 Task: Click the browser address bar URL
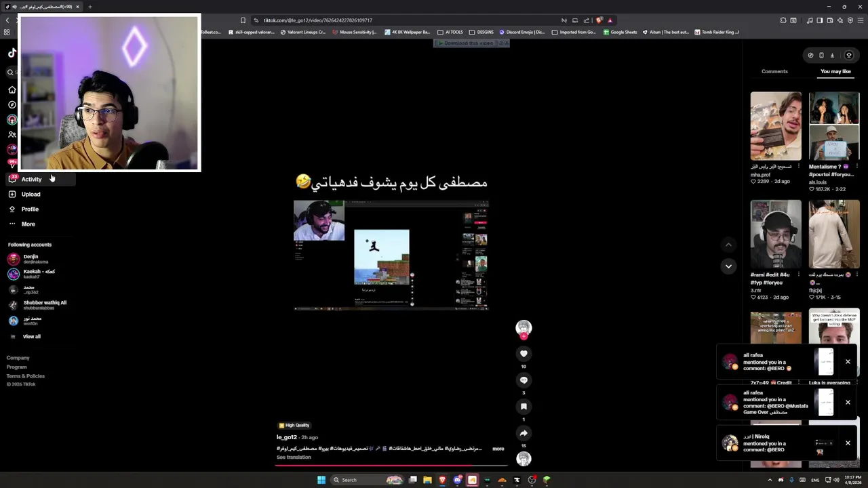(317, 20)
